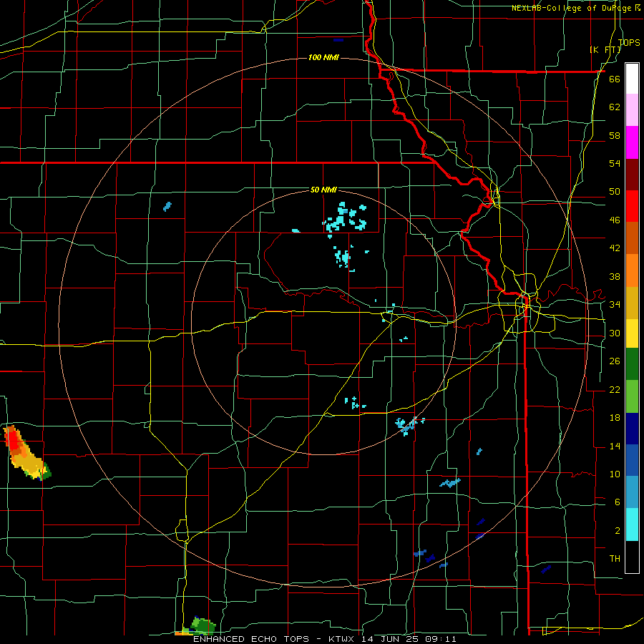Select the dark green legend swatch

click(632, 364)
